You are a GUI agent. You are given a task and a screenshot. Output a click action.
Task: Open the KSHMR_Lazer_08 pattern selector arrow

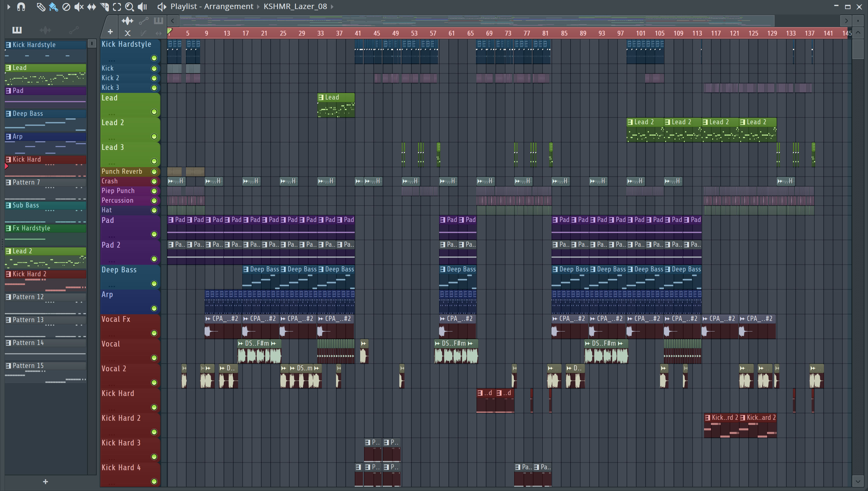click(x=332, y=7)
